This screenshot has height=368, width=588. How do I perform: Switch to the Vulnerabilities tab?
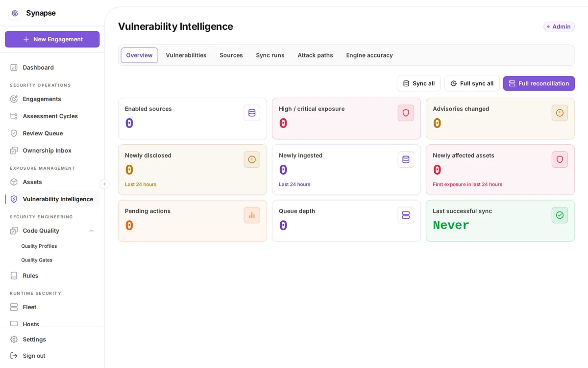pyautogui.click(x=186, y=55)
